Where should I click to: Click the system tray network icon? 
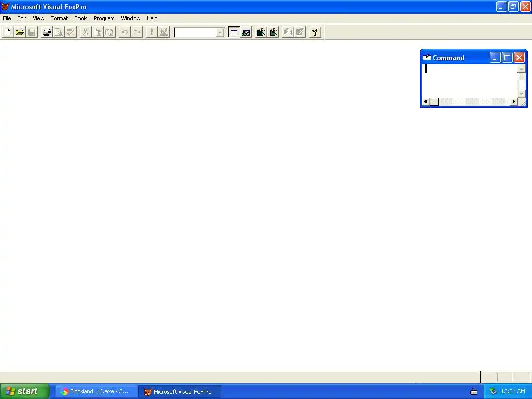pyautogui.click(x=493, y=392)
